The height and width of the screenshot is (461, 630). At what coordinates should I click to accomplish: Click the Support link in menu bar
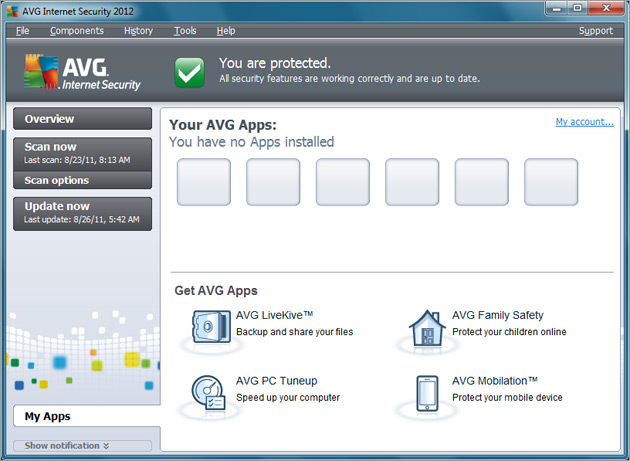[x=595, y=31]
